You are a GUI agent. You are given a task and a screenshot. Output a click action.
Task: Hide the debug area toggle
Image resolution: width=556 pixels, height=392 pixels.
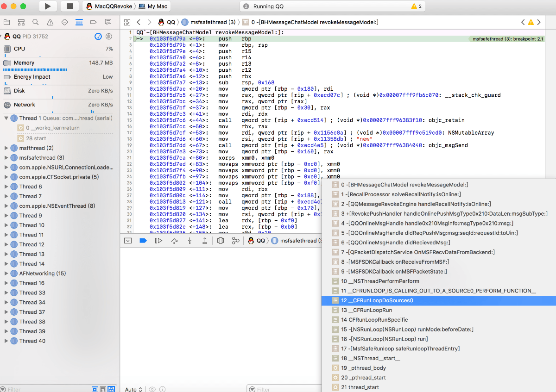128,241
